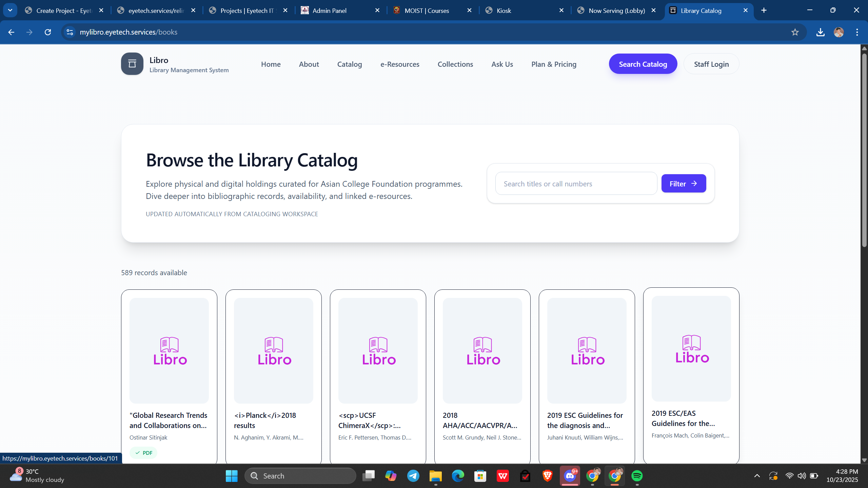The image size is (868, 488).
Task: Switch to the Admin Panel tab
Action: click(x=329, y=11)
